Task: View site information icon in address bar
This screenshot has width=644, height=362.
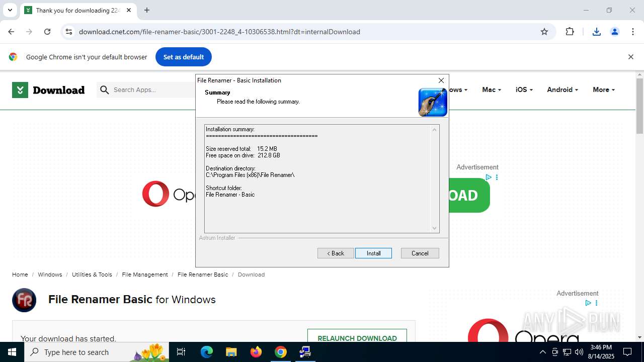Action: click(69, 32)
